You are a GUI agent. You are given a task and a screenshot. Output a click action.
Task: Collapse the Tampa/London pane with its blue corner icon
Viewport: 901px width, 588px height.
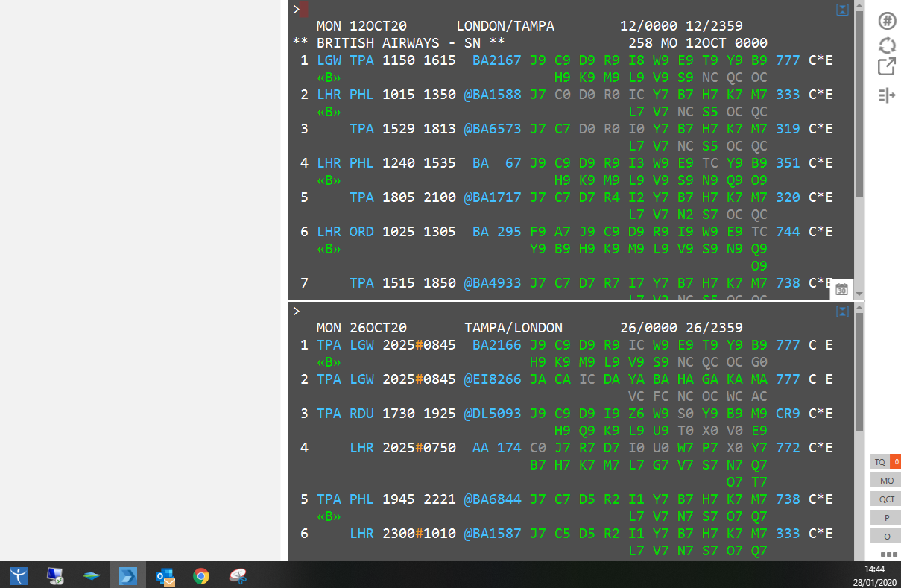[843, 312]
